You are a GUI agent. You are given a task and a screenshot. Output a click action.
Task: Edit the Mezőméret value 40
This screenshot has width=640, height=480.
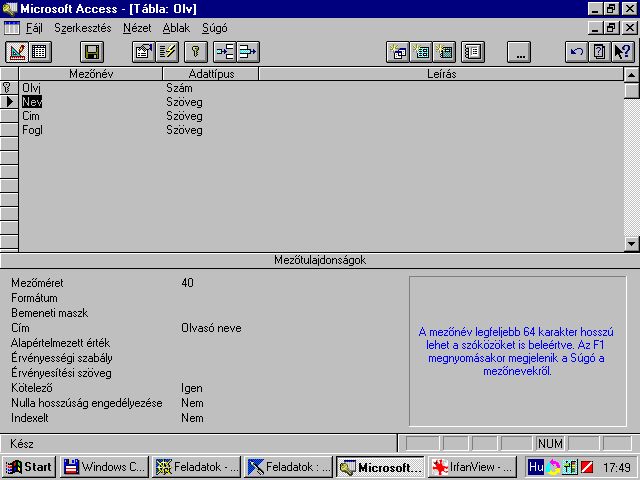click(x=187, y=282)
